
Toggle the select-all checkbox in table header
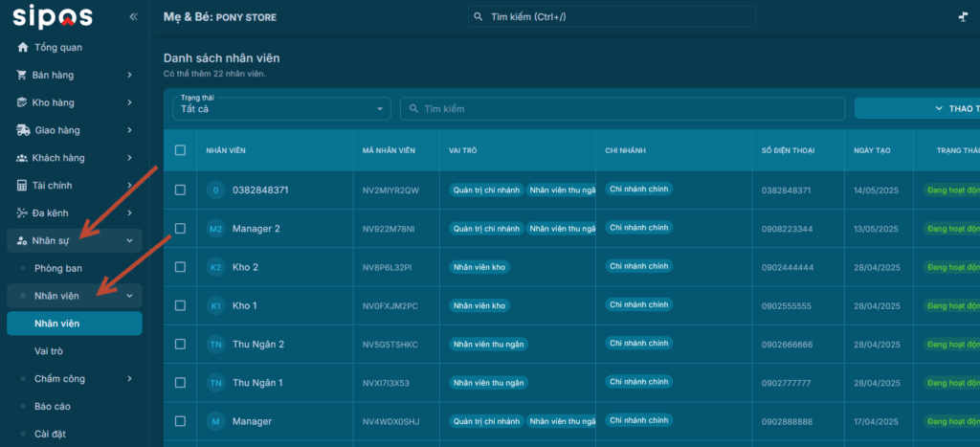tap(180, 150)
